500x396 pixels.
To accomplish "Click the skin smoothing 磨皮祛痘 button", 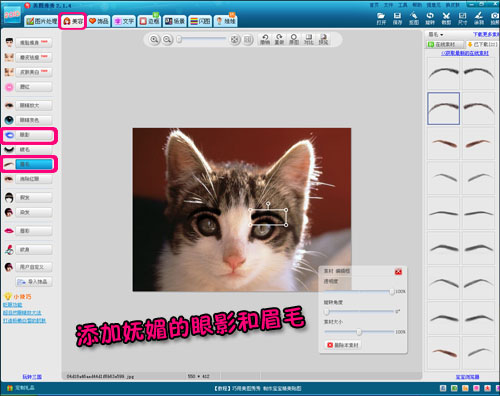I will pos(33,57).
